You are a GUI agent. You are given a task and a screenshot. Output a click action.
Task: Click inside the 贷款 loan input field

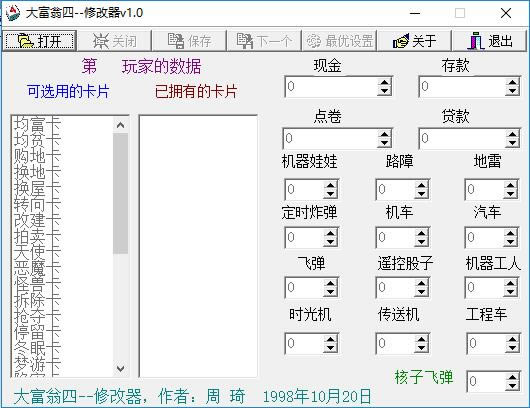[462, 138]
